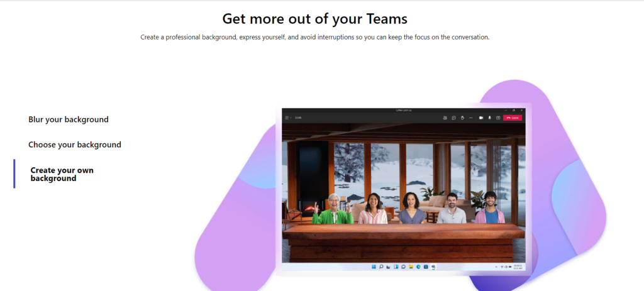644x291 pixels.
Task: Minimize the Teams meeting window
Action: (506, 111)
